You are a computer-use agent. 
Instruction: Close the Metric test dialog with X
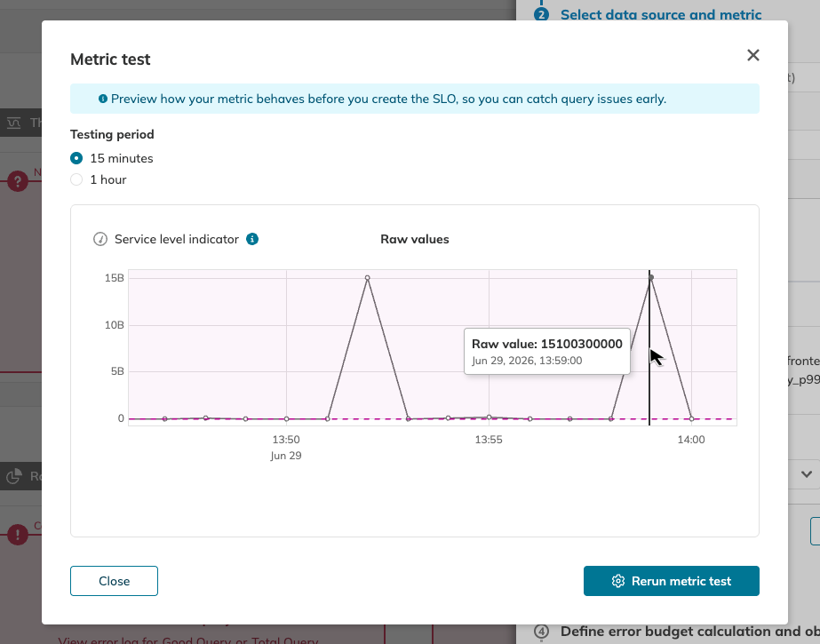tap(753, 55)
